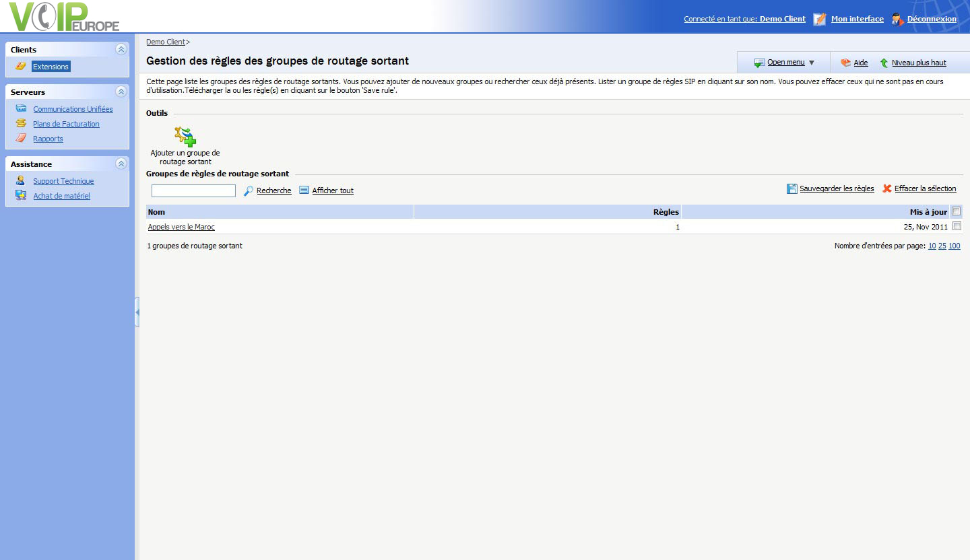Set entries per page to 25
Viewport: 970px width, 560px height.
point(942,246)
